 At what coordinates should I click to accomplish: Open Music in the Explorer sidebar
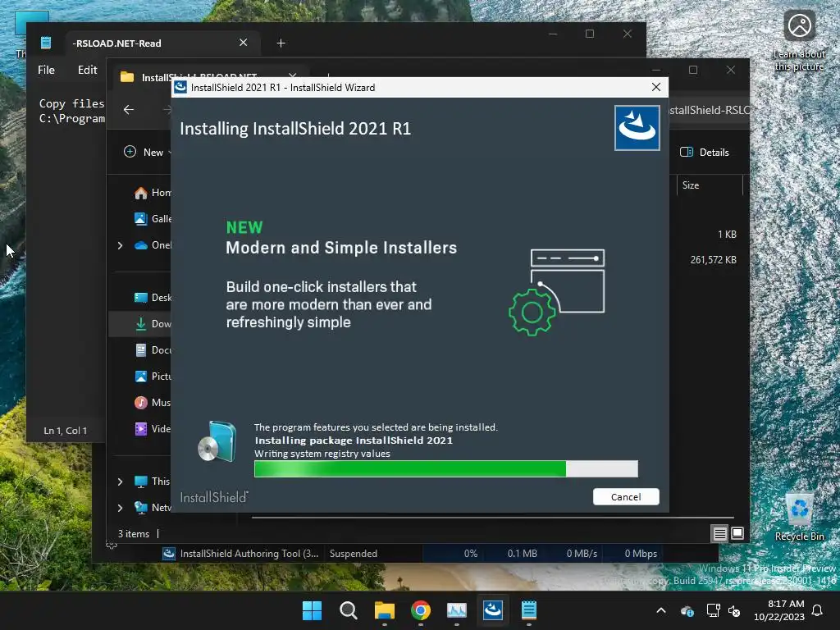153,402
